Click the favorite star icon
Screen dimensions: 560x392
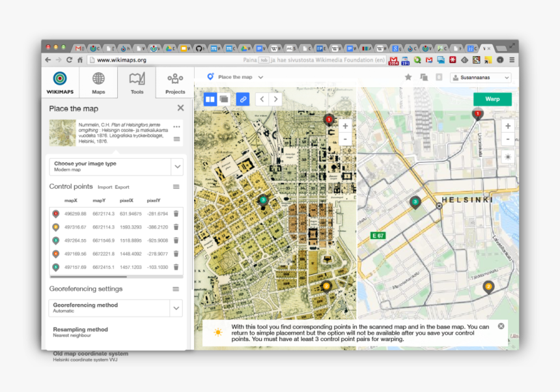click(x=408, y=77)
